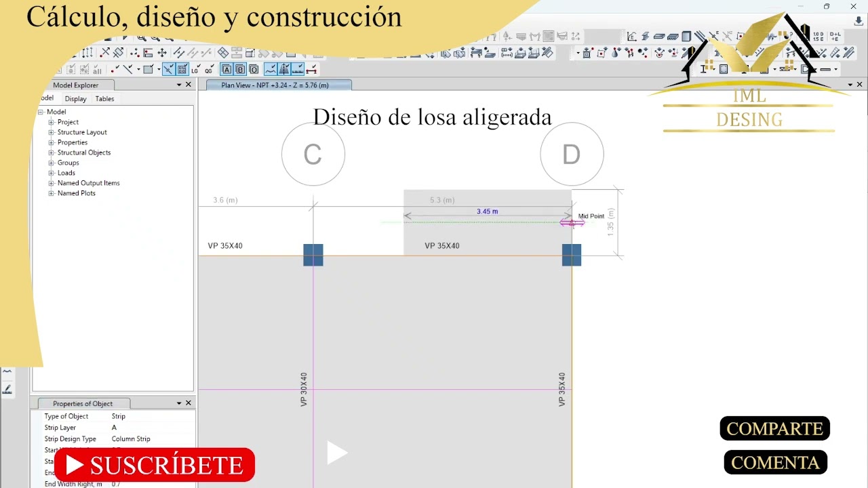Toggle the O layer display button
The width and height of the screenshot is (868, 488).
254,69
